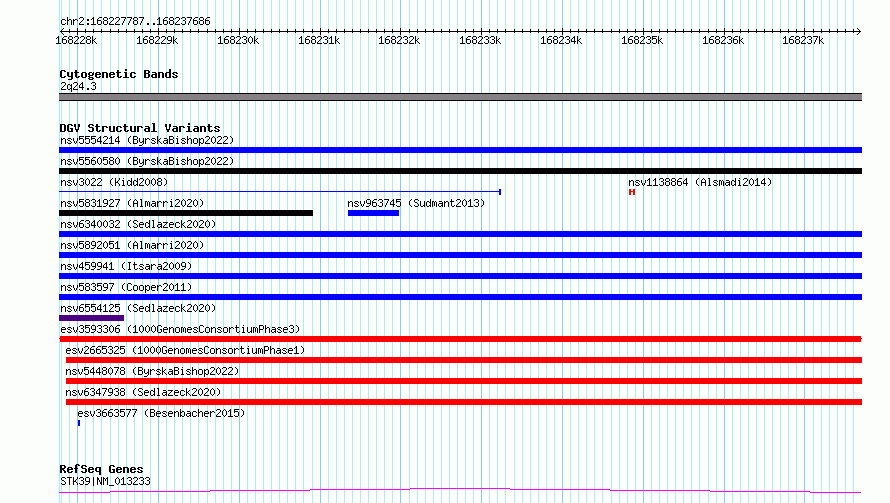Open nsv1138864 (Alsmadi2014) variant label
The width and height of the screenshot is (890, 503).
700,182
